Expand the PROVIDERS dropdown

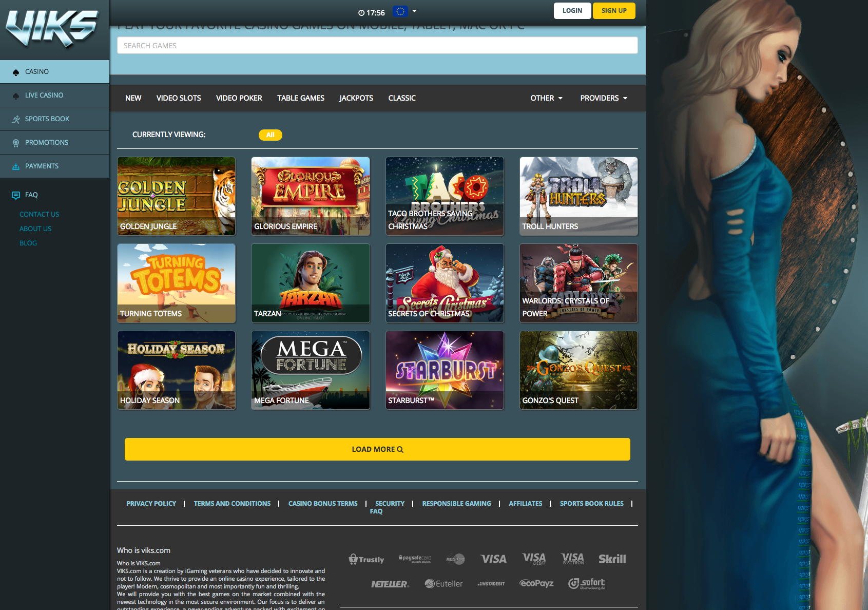[604, 98]
